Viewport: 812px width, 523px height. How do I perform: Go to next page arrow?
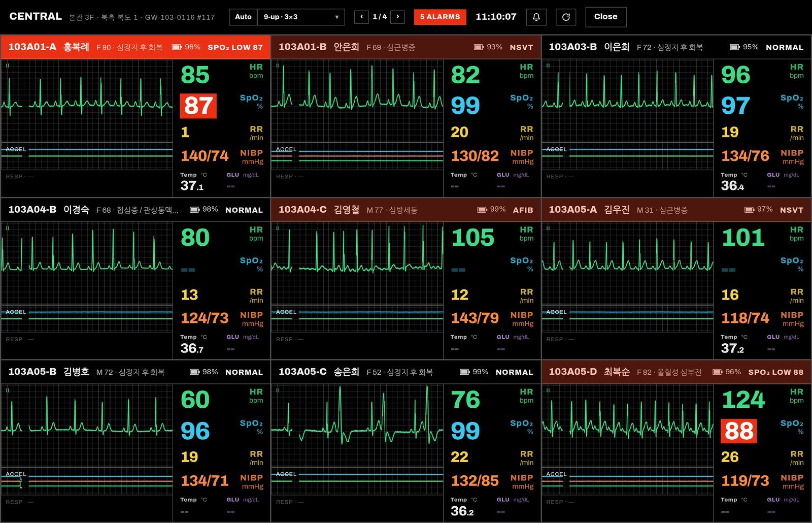(x=398, y=17)
